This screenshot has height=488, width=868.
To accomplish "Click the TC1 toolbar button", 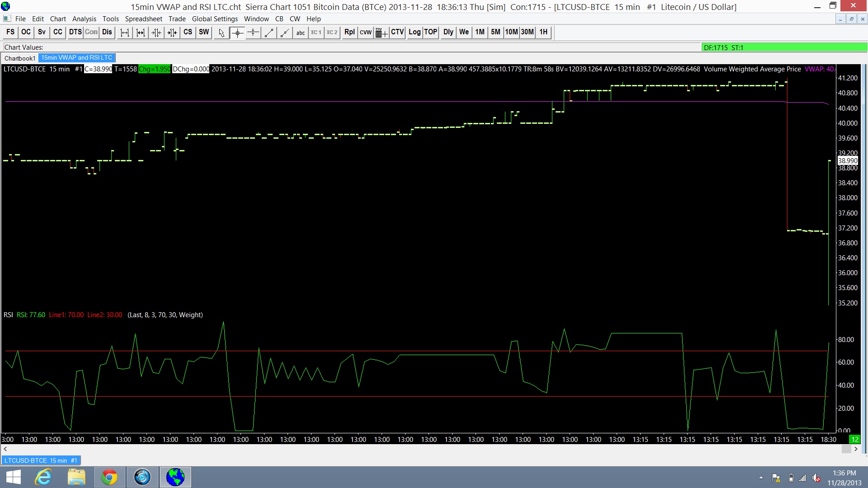I will 316,33.
